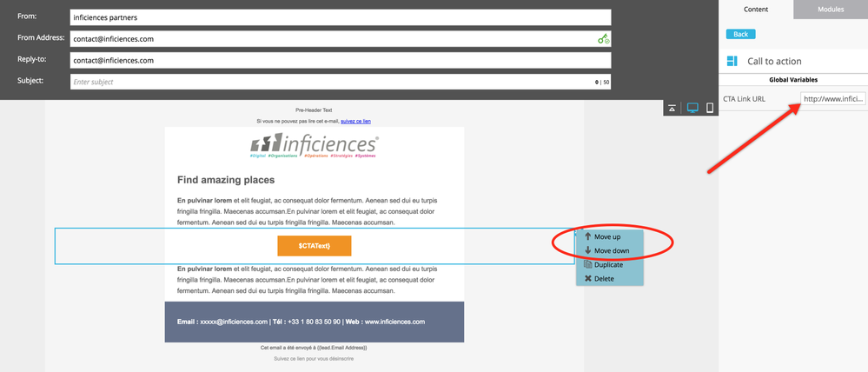
Task: Focus the Subject input field
Action: tap(341, 82)
